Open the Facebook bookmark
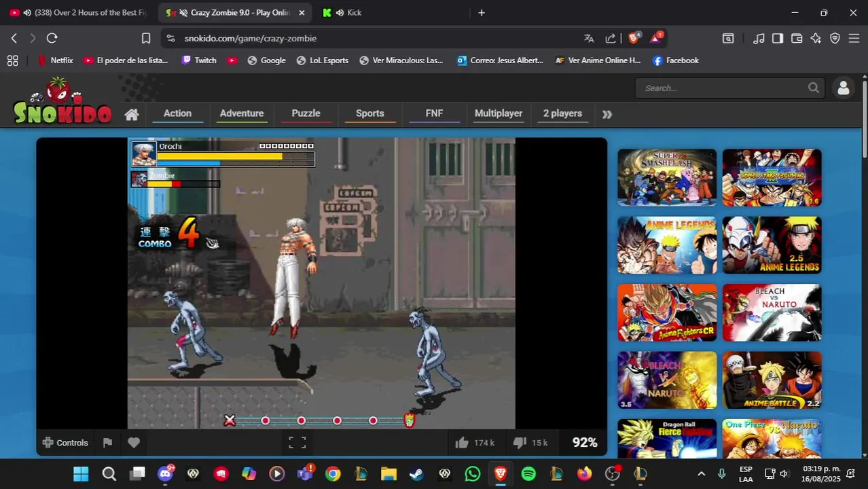 coord(676,60)
